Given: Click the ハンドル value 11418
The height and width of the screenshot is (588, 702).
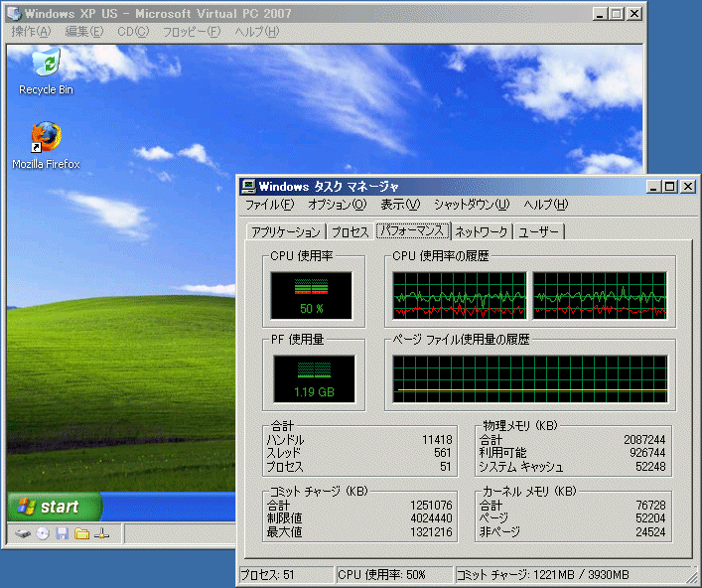Looking at the screenshot, I should pyautogui.click(x=437, y=440).
